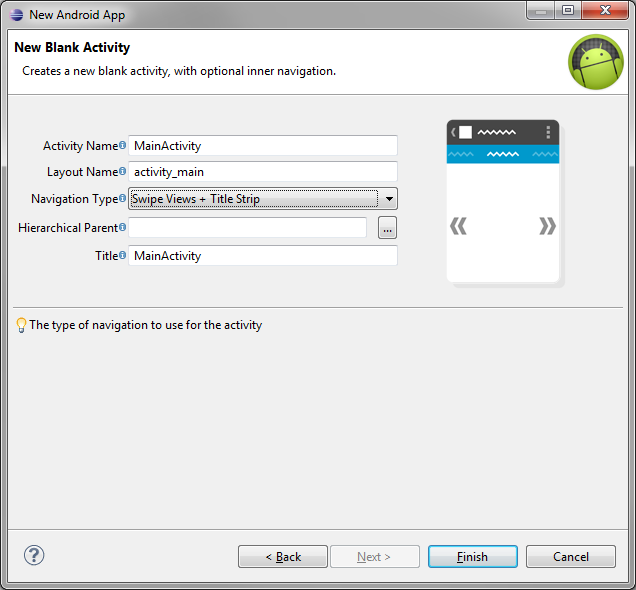Click the Navigation Type info icon
This screenshot has width=636, height=590.
tap(122, 198)
